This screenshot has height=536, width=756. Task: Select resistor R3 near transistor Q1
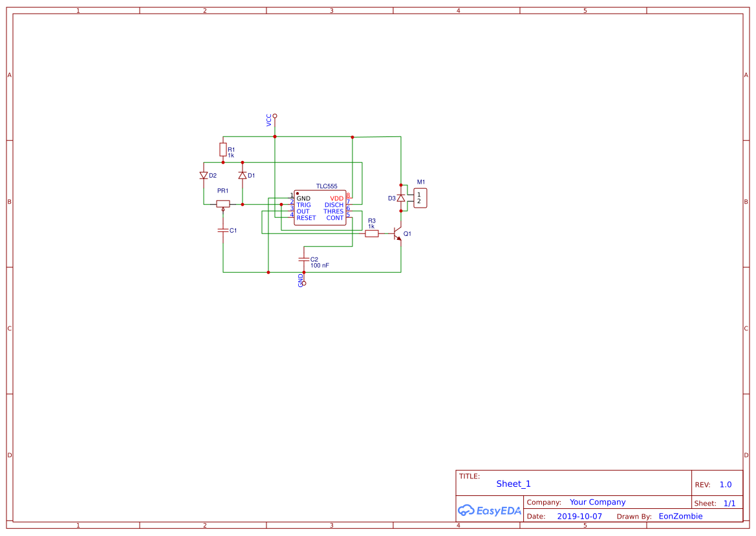click(x=372, y=233)
